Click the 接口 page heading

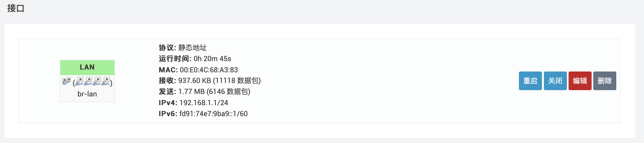16,8
